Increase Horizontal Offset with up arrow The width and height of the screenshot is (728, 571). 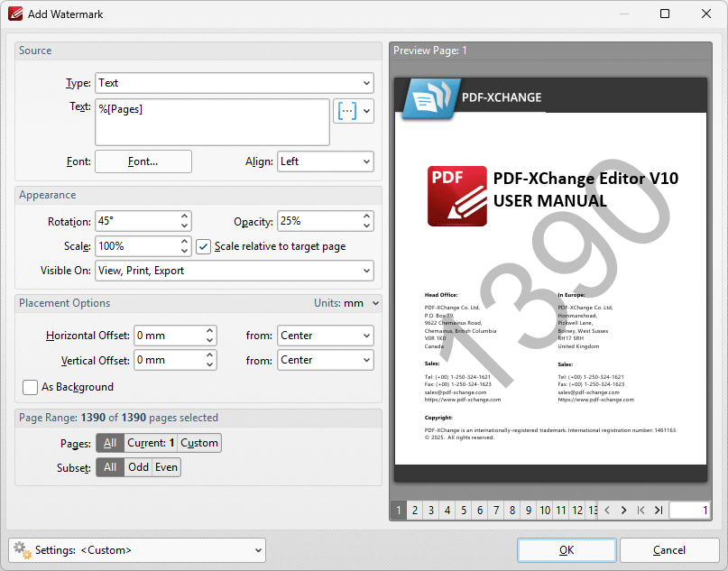(210, 330)
